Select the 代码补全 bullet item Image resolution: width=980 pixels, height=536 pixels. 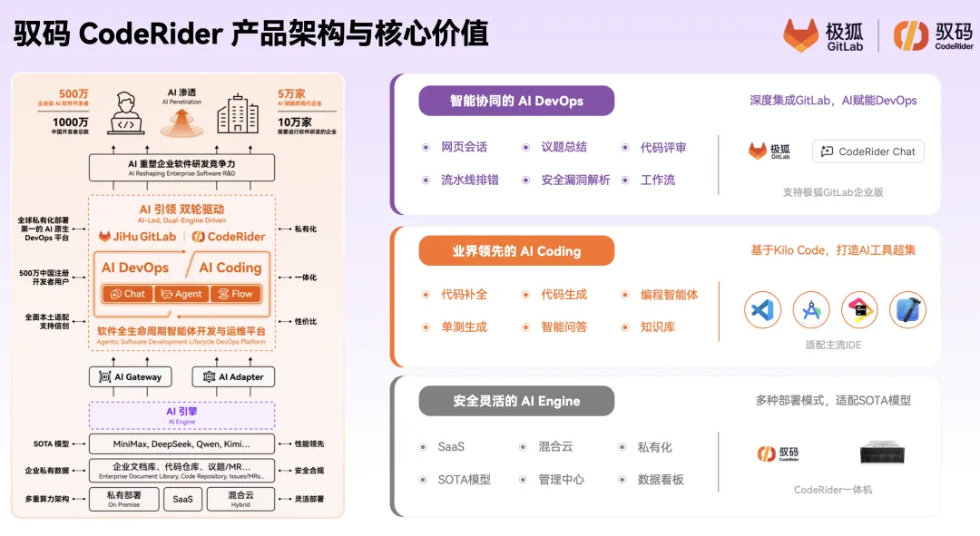tap(464, 294)
